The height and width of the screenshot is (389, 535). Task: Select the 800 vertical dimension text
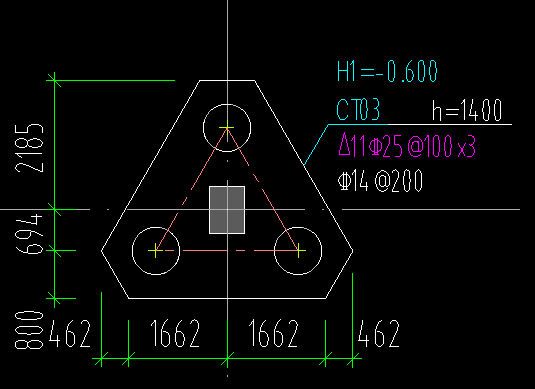(x=29, y=330)
